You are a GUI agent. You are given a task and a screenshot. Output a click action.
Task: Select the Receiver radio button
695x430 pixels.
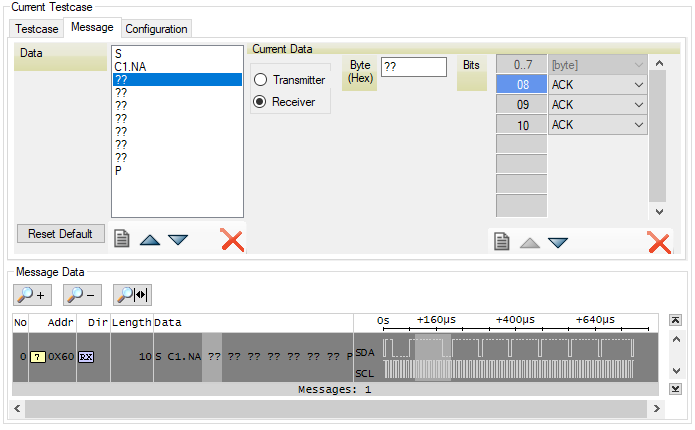[x=262, y=101]
